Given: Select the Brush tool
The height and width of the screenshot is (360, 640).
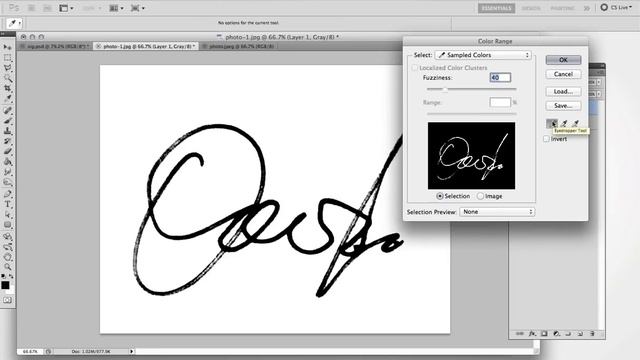Looking at the screenshot, I should (x=7, y=121).
